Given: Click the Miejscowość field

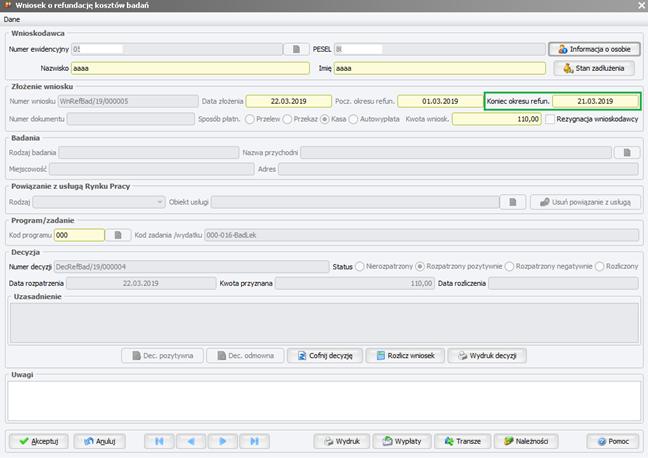Looking at the screenshot, I should pyautogui.click(x=152, y=169).
